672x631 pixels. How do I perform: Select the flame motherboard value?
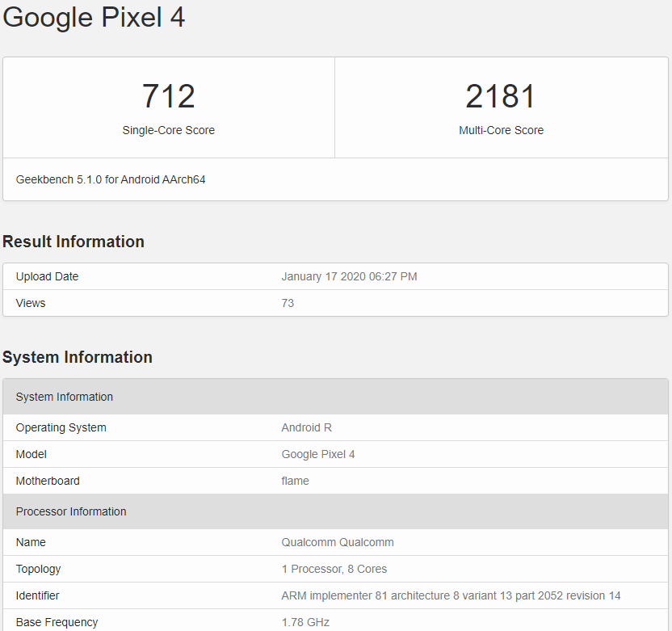tap(295, 481)
